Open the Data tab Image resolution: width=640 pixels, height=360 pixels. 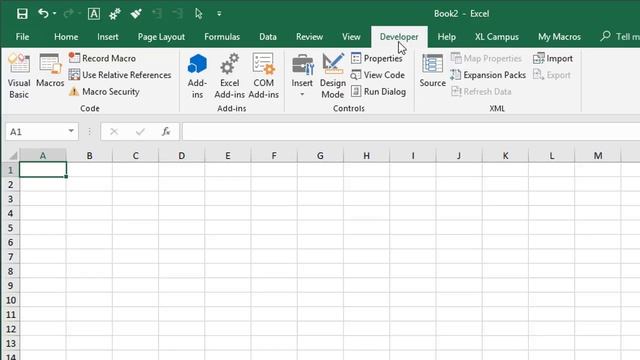(x=268, y=37)
